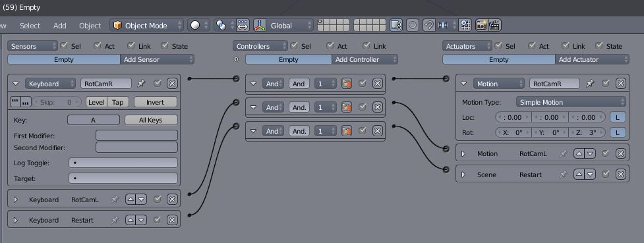Viewport: 644px width, 243px height.
Task: Open the Select menu
Action: click(30, 26)
